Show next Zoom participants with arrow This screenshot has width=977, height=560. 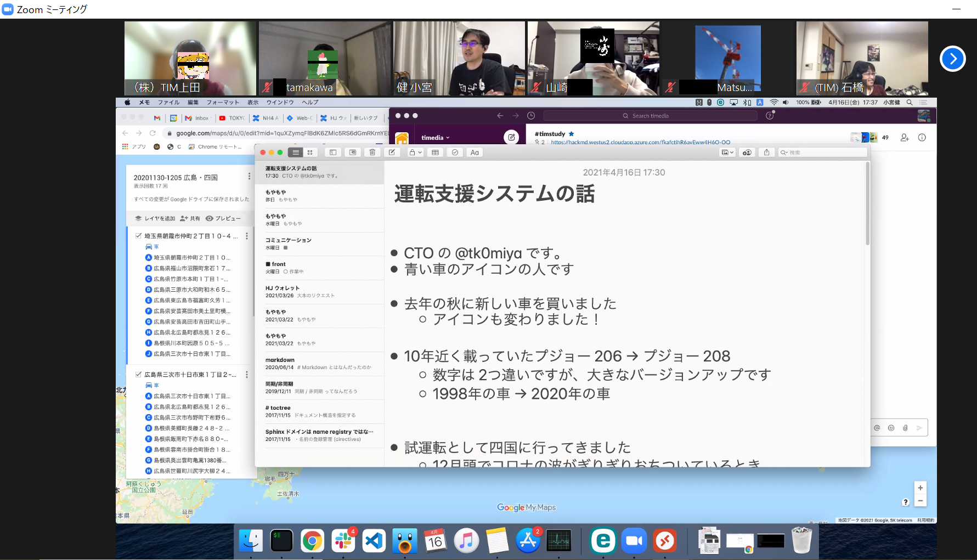coord(953,59)
